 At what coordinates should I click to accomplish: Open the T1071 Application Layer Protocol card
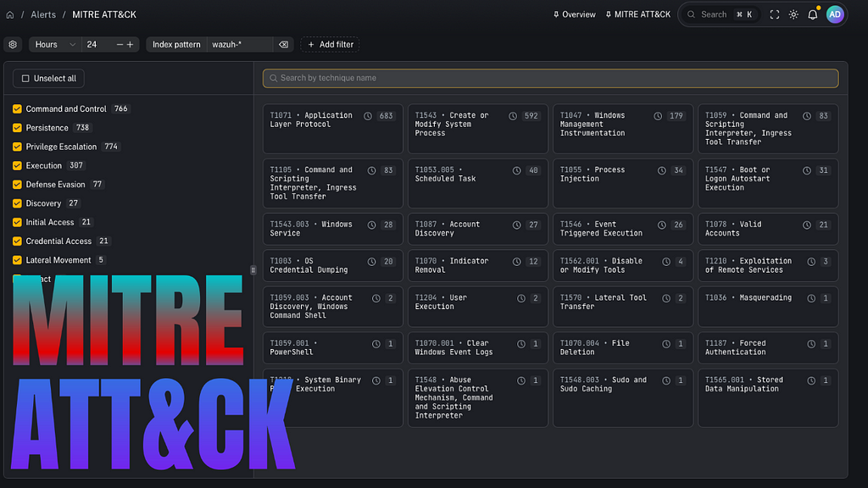[x=331, y=129]
